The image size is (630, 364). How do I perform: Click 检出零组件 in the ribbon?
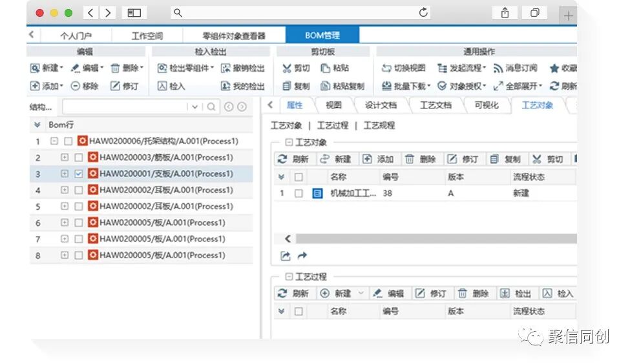tap(185, 68)
